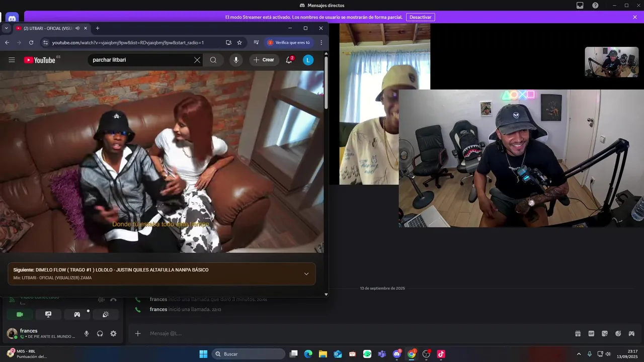Viewport: 644px width, 362px height.
Task: Run the YouTube search magnifier button
Action: click(x=213, y=60)
